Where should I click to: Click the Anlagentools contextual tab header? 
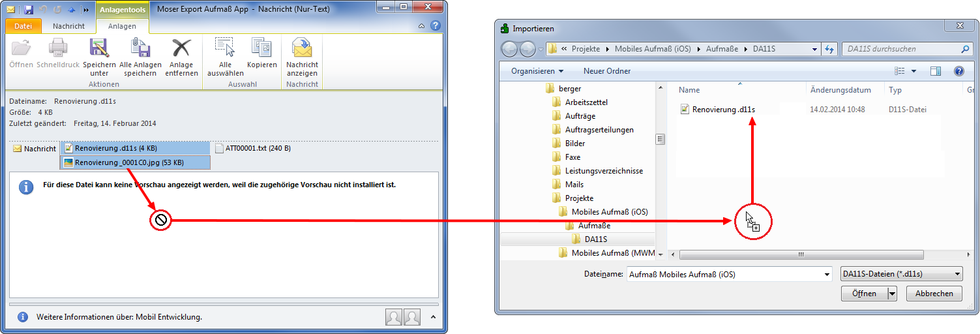(x=123, y=10)
